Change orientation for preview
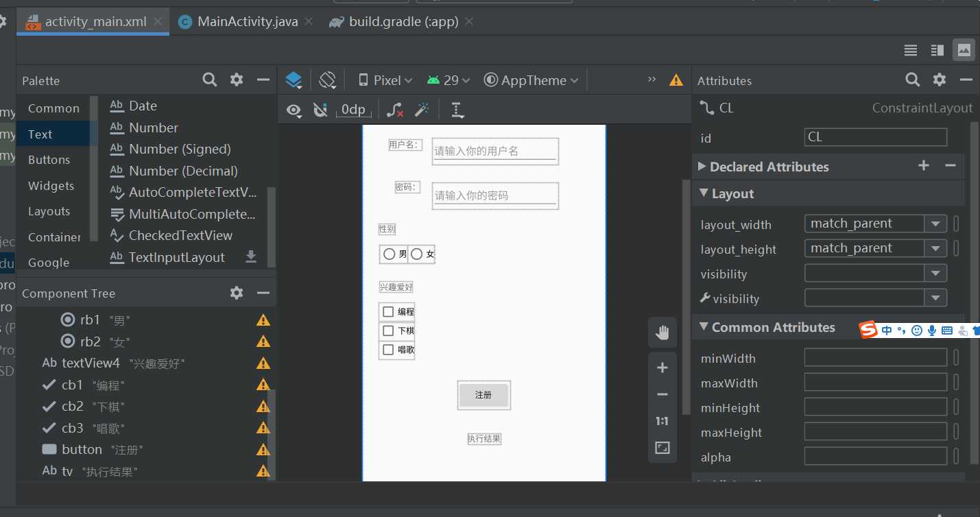This screenshot has height=517, width=980. coord(328,80)
